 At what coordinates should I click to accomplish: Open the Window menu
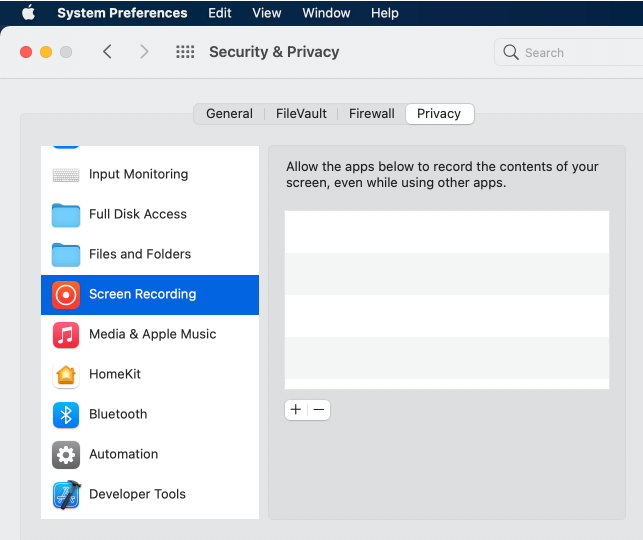[326, 13]
